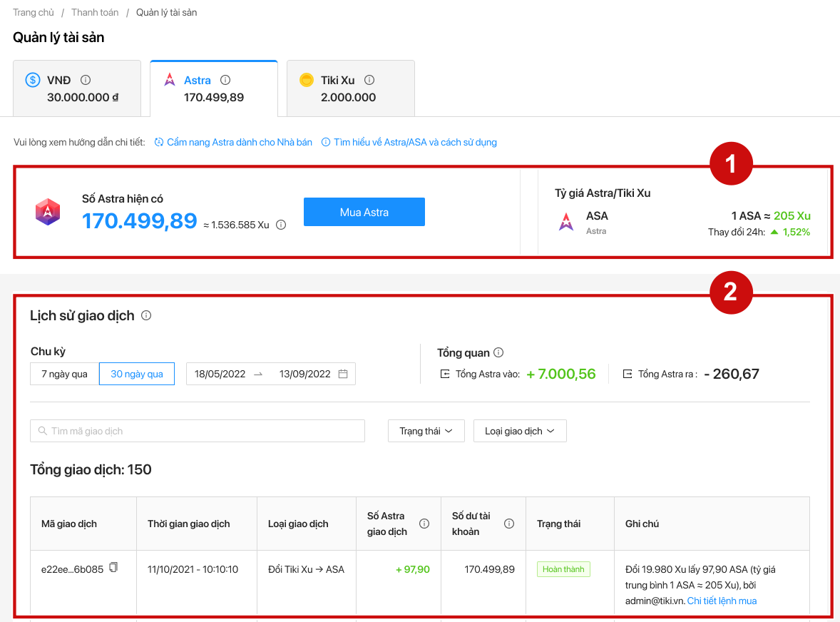This screenshot has width=840, height=622.
Task: Click the red Astra hexagon logo
Action: [x=48, y=212]
